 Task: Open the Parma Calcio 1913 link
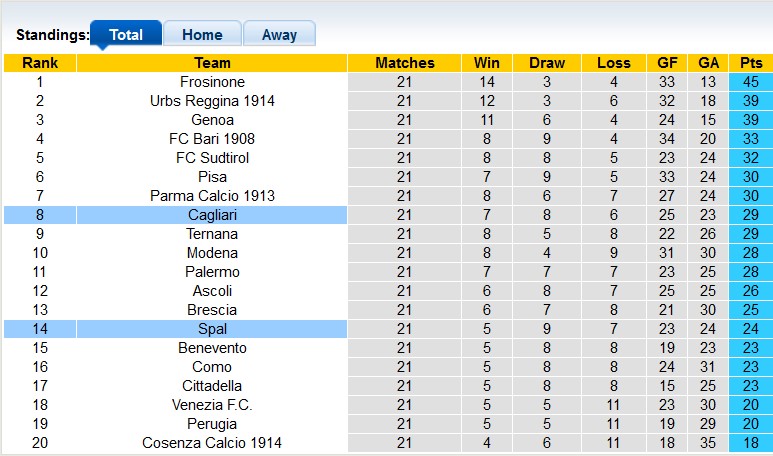[212, 196]
